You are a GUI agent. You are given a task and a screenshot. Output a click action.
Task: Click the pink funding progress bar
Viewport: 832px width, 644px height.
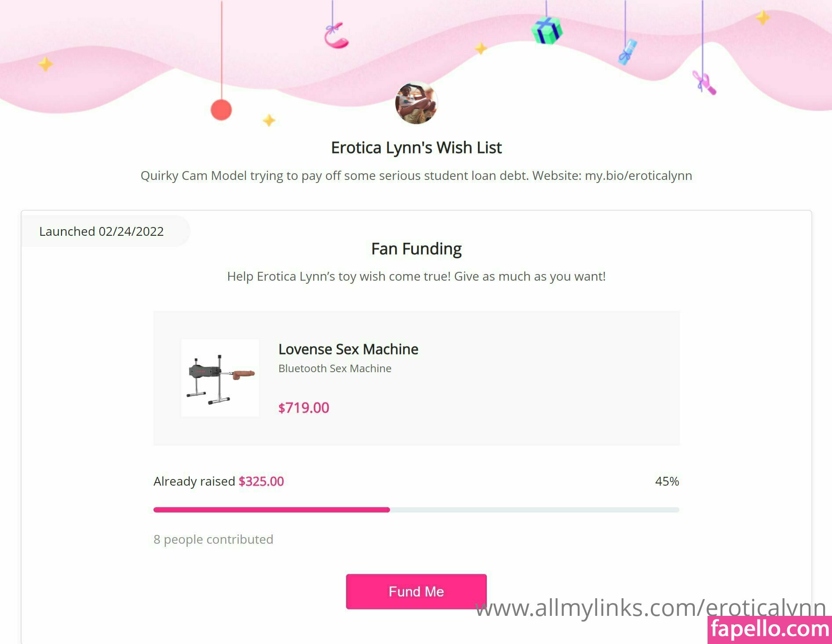[x=271, y=510]
